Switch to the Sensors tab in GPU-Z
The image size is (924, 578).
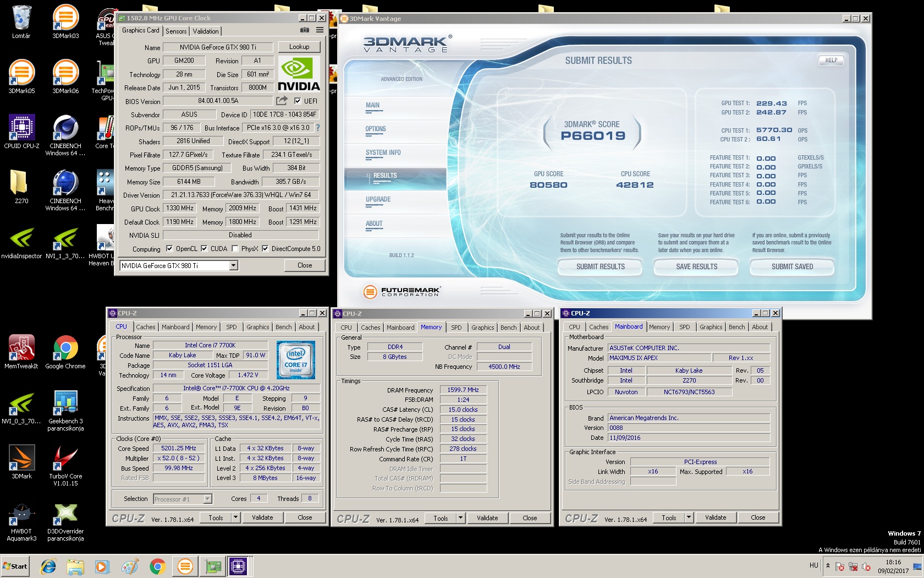point(176,31)
